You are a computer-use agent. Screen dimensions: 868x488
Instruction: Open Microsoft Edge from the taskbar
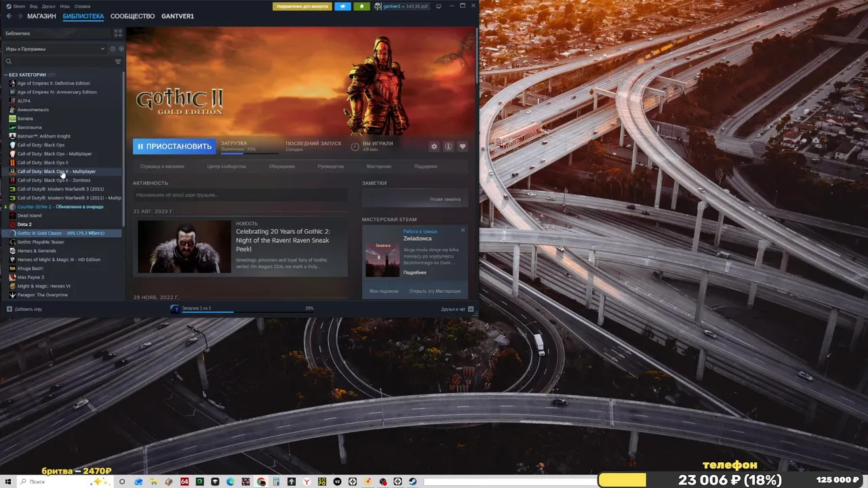click(x=231, y=481)
